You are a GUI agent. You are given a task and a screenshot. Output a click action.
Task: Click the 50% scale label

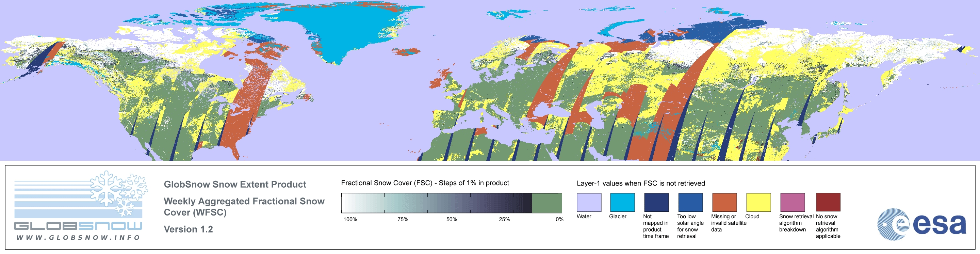coord(452,219)
